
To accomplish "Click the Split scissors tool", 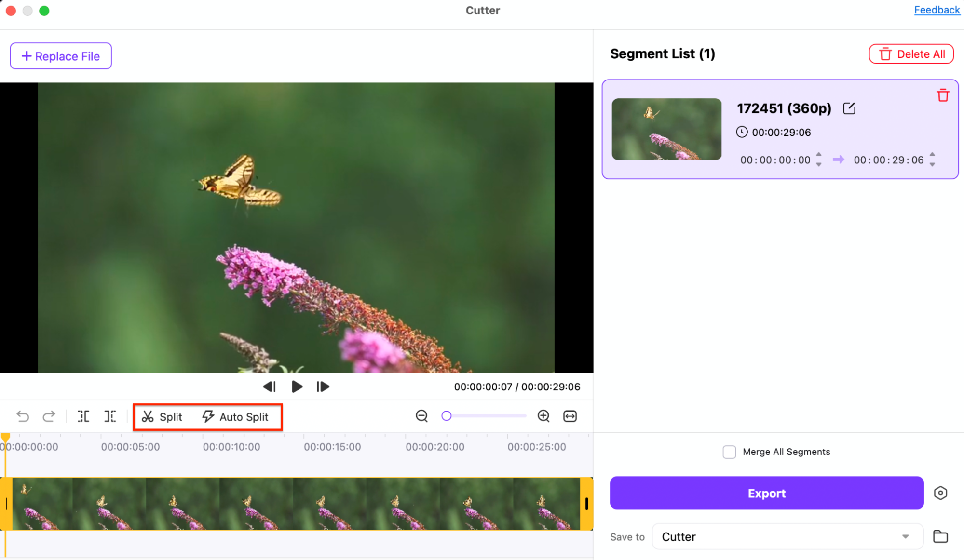I will click(x=162, y=417).
